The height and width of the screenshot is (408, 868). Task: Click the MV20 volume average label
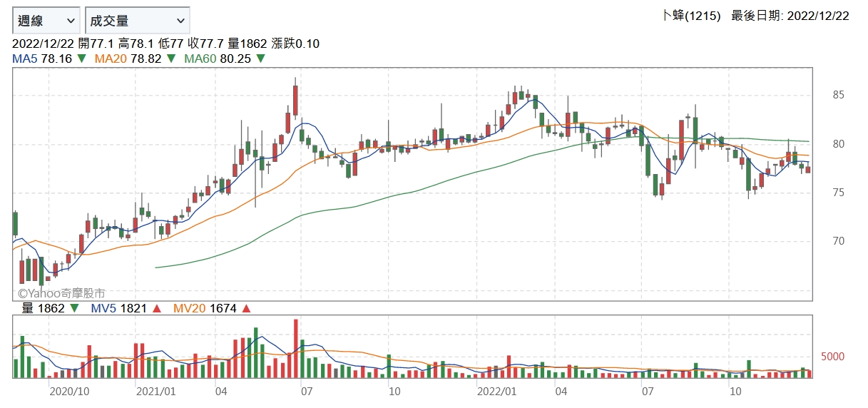coord(190,309)
